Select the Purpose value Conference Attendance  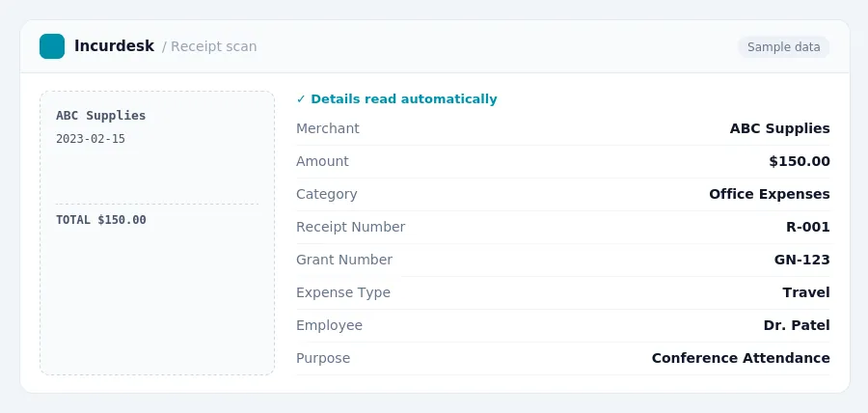(740, 358)
